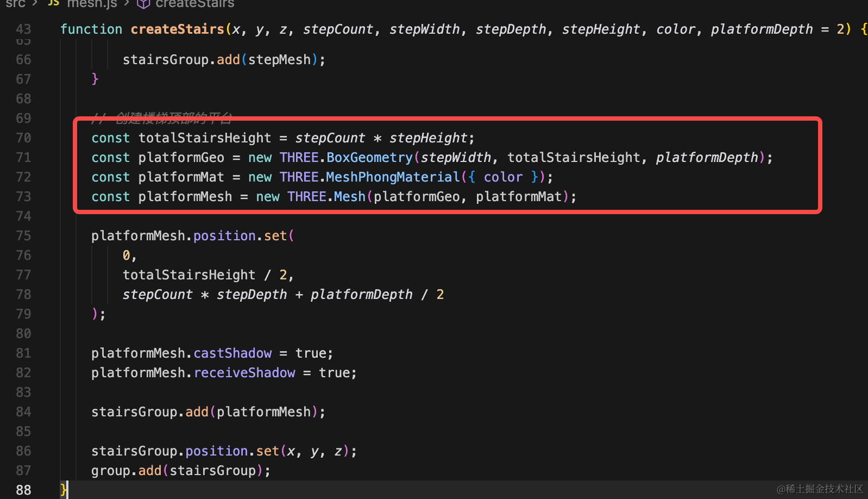Click platformMesh variable on line 73

click(x=185, y=197)
